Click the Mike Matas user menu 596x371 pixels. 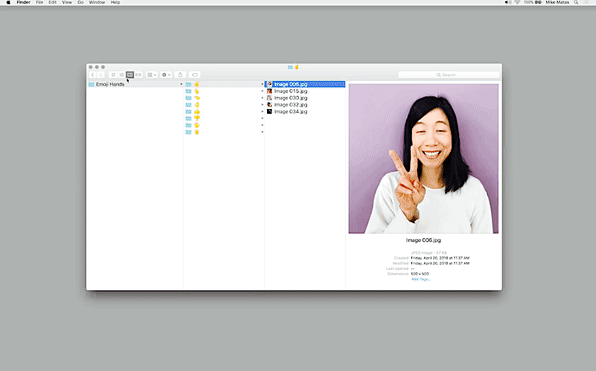click(x=557, y=2)
